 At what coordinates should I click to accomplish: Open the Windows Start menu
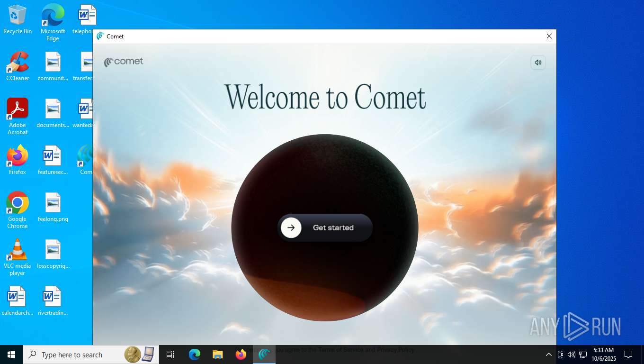pos(11,355)
